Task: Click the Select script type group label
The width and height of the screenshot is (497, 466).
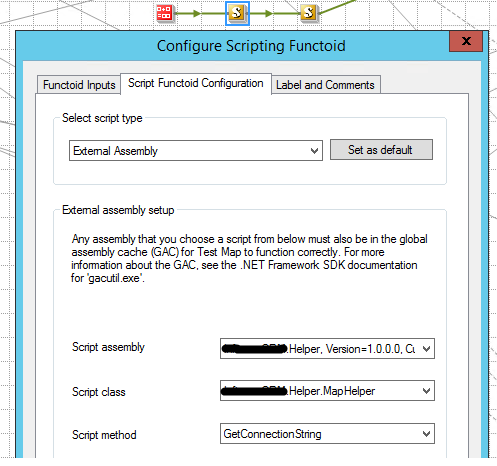Action: [x=102, y=118]
